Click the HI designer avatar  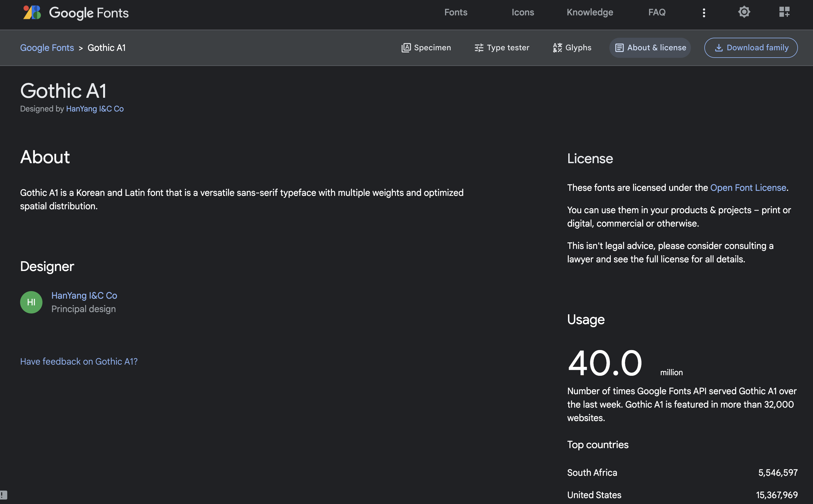pos(31,302)
